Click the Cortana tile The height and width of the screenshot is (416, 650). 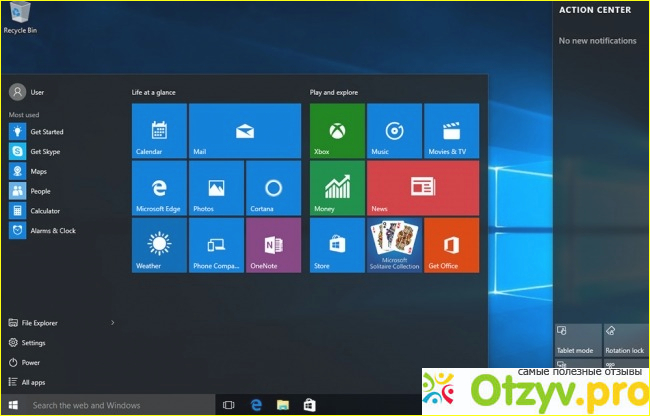(x=273, y=188)
